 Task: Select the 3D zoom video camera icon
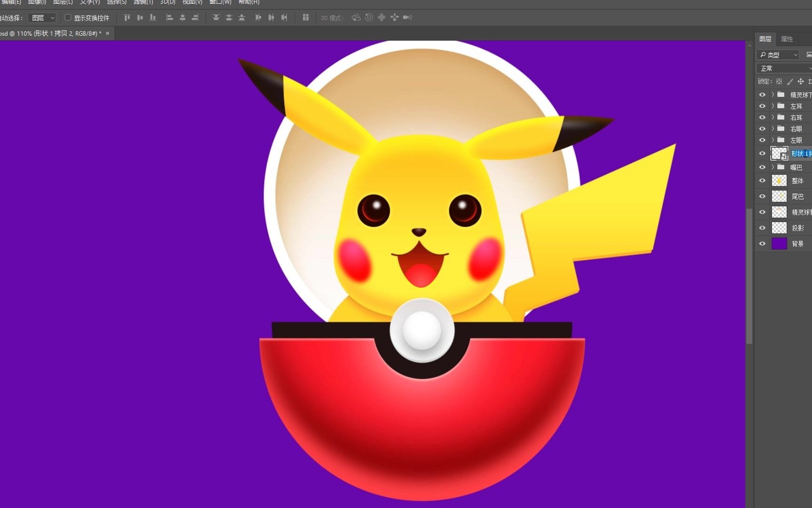coord(407,17)
